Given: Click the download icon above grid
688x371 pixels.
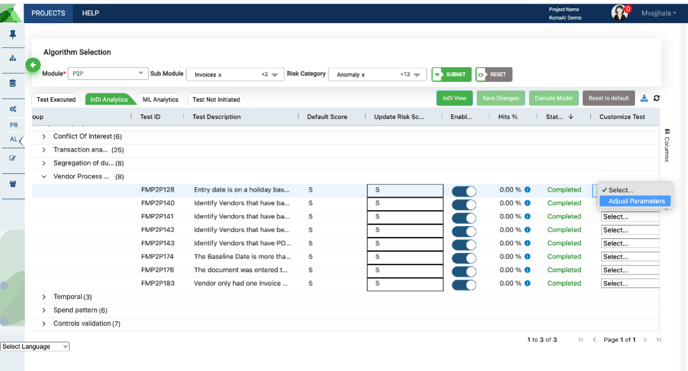Looking at the screenshot, I should 644,98.
